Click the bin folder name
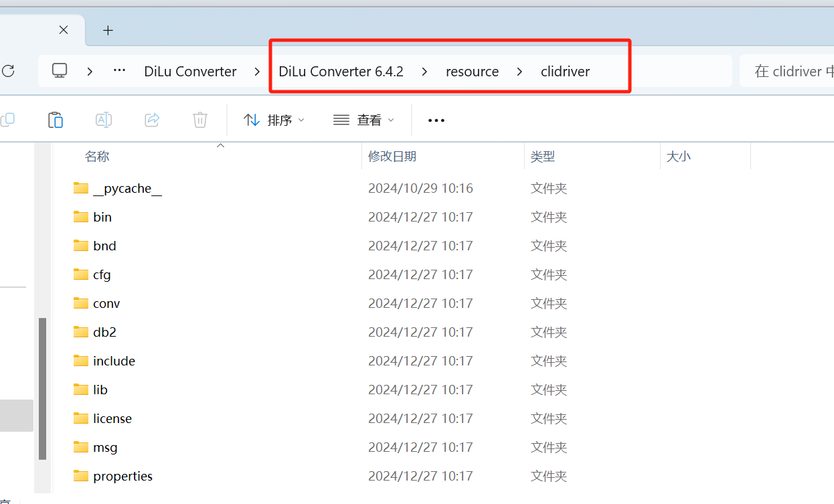This screenshot has width=834, height=504. 102,217
